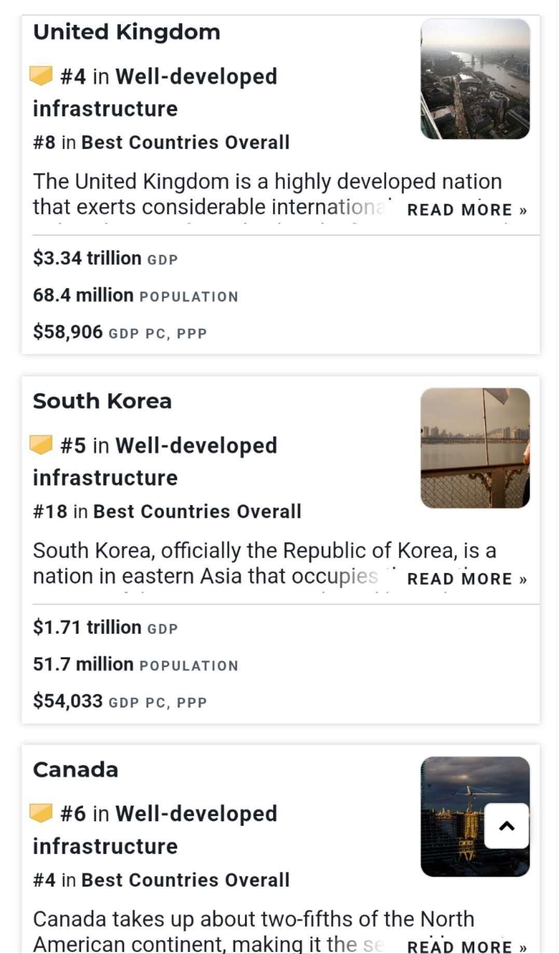Expand Canada description with Read More

467,947
